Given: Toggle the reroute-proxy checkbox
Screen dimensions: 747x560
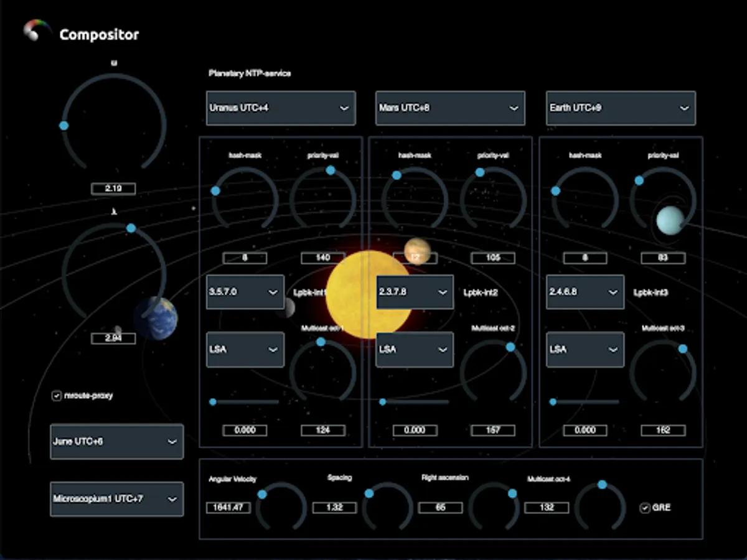Looking at the screenshot, I should [x=57, y=396].
